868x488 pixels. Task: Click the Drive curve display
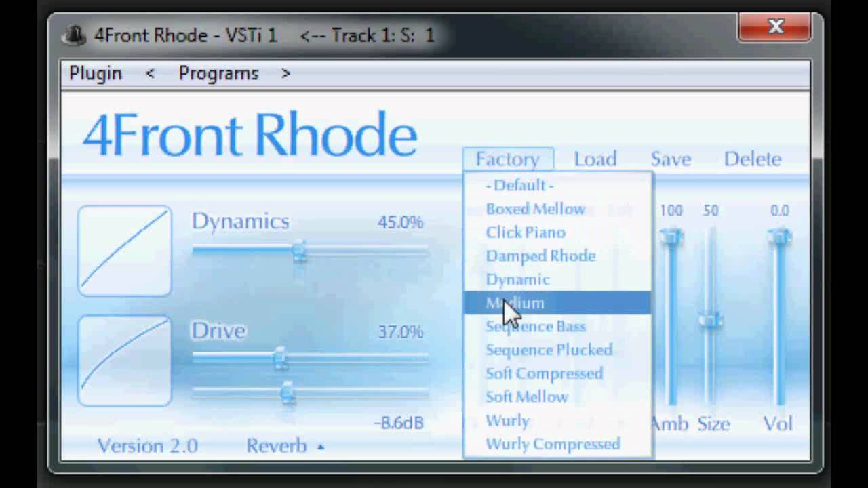[125, 361]
